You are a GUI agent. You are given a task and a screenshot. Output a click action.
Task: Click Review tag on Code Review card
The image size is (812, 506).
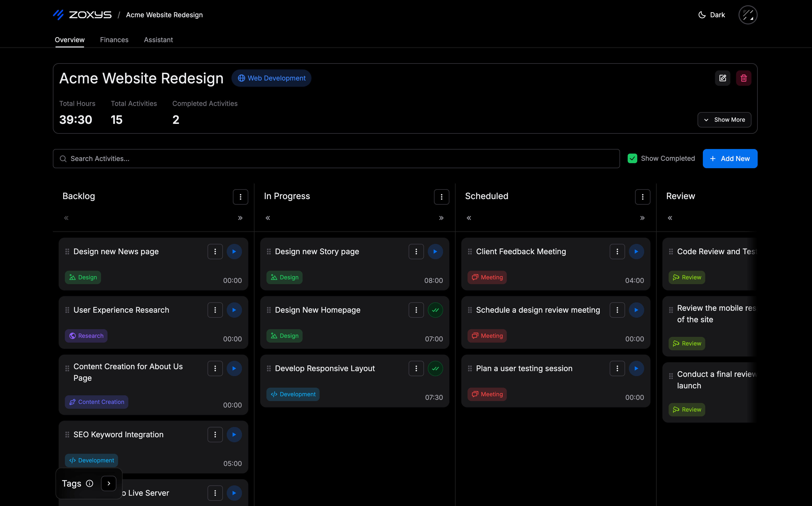[x=687, y=277]
